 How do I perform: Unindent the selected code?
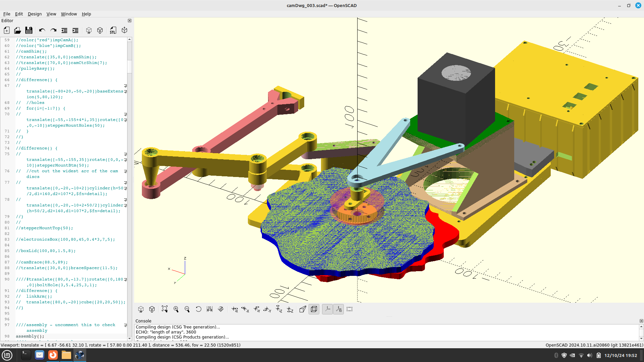coord(64,30)
